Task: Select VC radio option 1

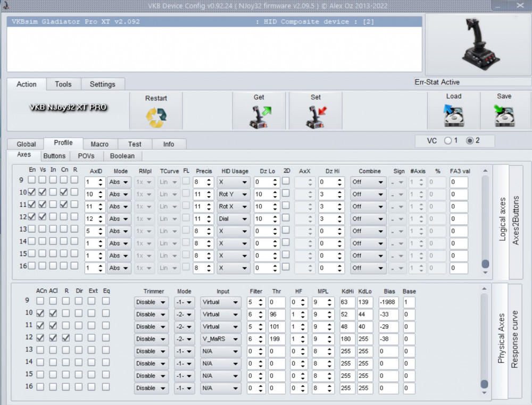Action: [448, 140]
